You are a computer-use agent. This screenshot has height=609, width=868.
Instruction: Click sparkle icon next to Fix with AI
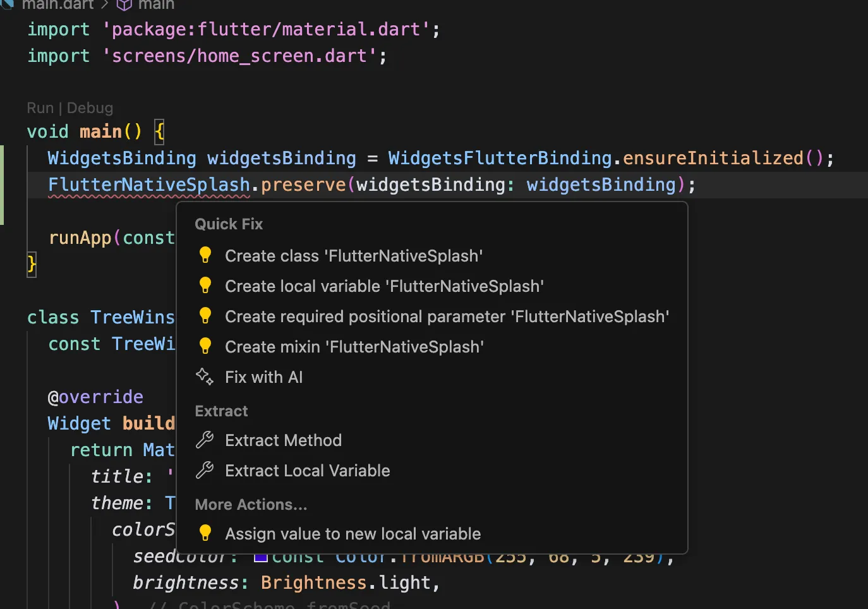(x=205, y=377)
